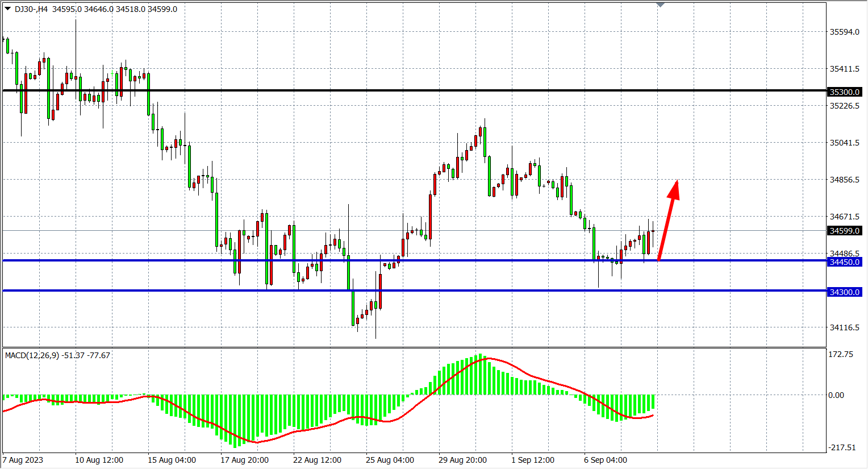This screenshot has height=469, width=868.
Task: Click the DJ30-,H4 symbol title text
Action: [x=31, y=9]
